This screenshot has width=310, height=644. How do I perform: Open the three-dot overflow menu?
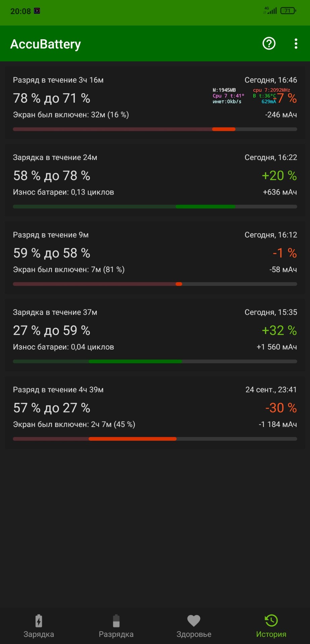(296, 44)
